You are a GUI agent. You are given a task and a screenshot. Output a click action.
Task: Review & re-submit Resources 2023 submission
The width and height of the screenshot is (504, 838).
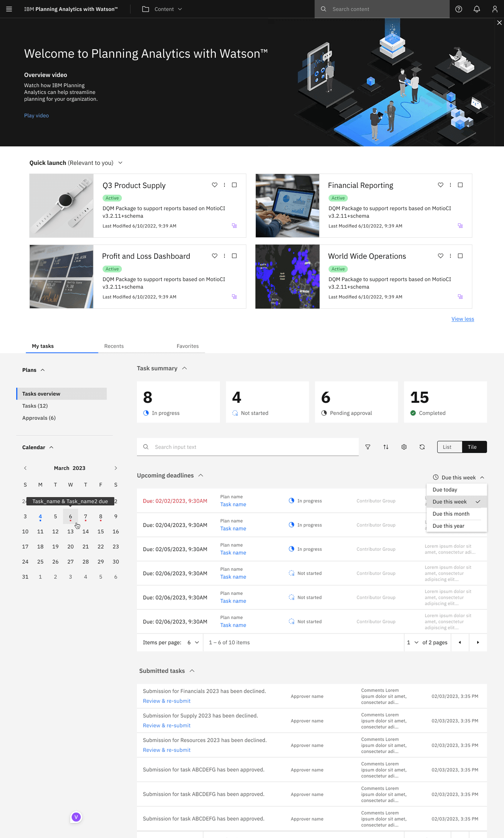[x=167, y=750]
